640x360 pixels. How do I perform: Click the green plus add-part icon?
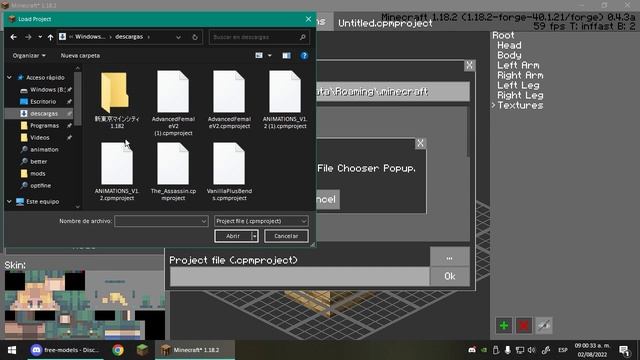504,326
